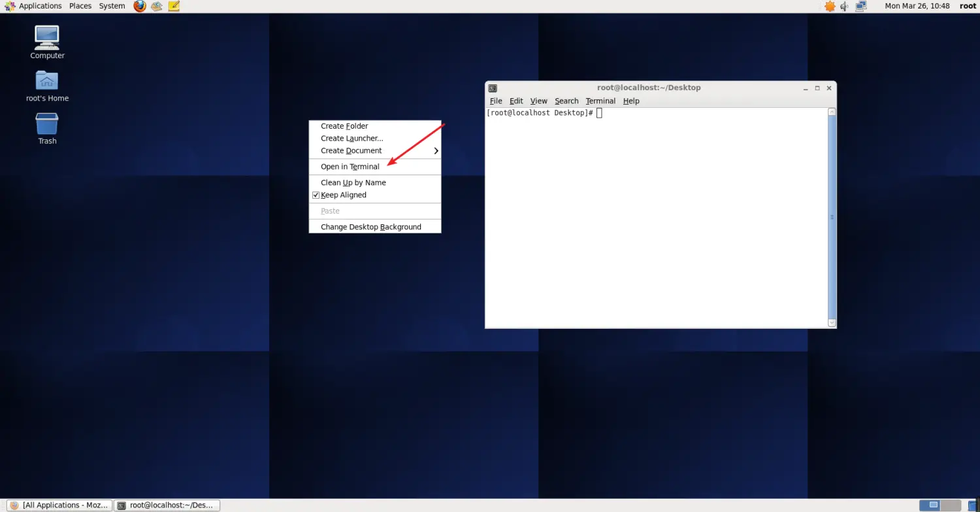Image resolution: width=980 pixels, height=512 pixels.
Task: Click the terminal prompt line text
Action: (x=540, y=113)
